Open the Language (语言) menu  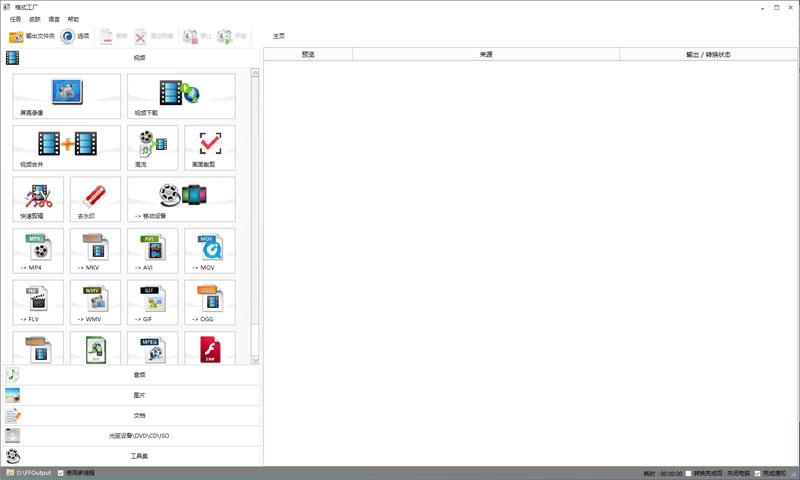(x=54, y=19)
